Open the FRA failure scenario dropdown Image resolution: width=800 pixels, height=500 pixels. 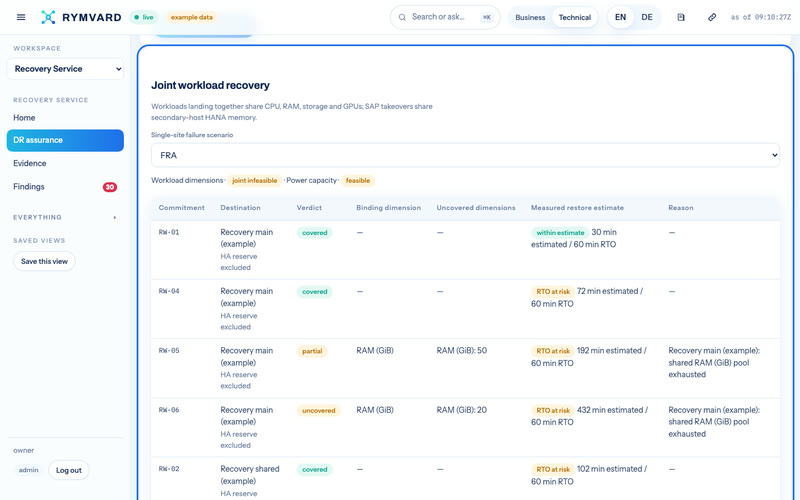[465, 155]
